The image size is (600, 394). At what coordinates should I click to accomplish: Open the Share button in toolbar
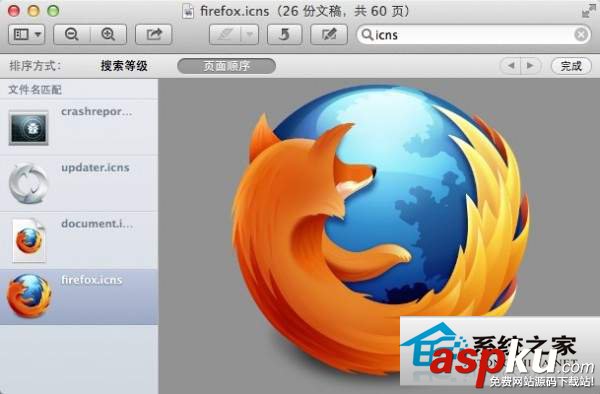154,35
